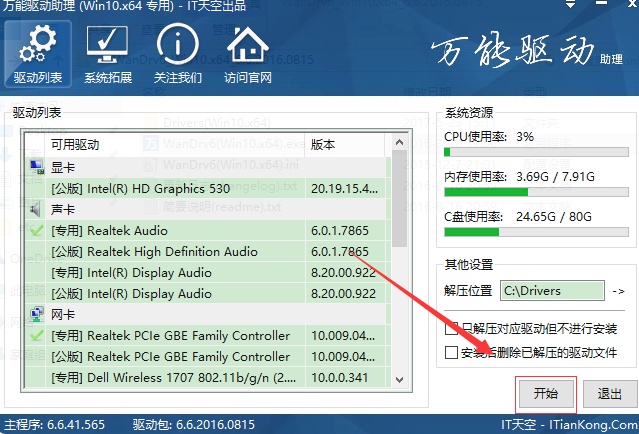639x434 pixels.
Task: Check [公版] Realtek High Definition Audio driver
Action: (36, 251)
